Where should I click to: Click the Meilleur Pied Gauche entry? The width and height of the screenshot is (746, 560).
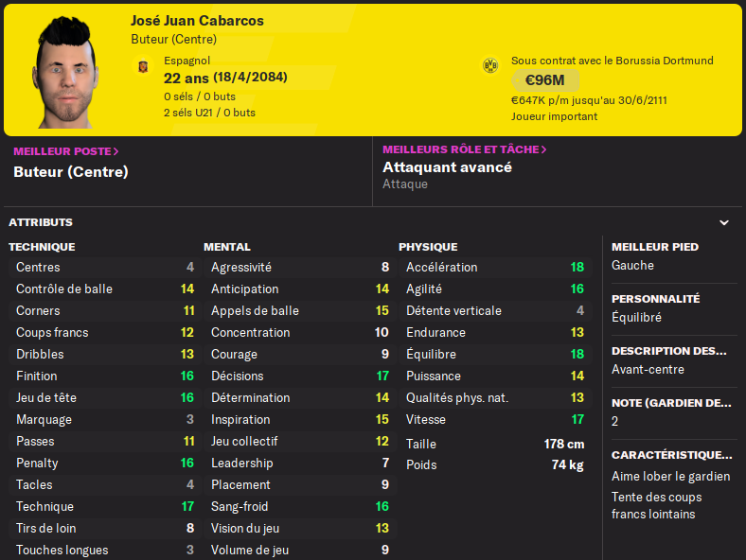[634, 266]
